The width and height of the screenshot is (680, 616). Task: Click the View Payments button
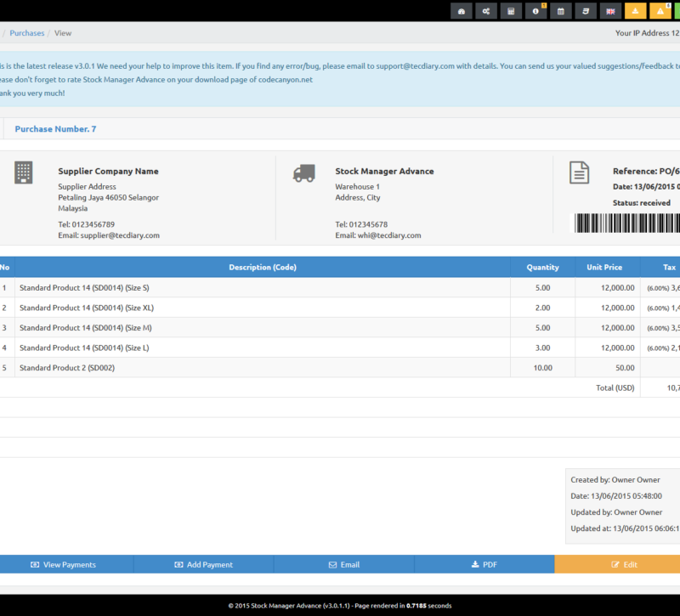coord(64,564)
